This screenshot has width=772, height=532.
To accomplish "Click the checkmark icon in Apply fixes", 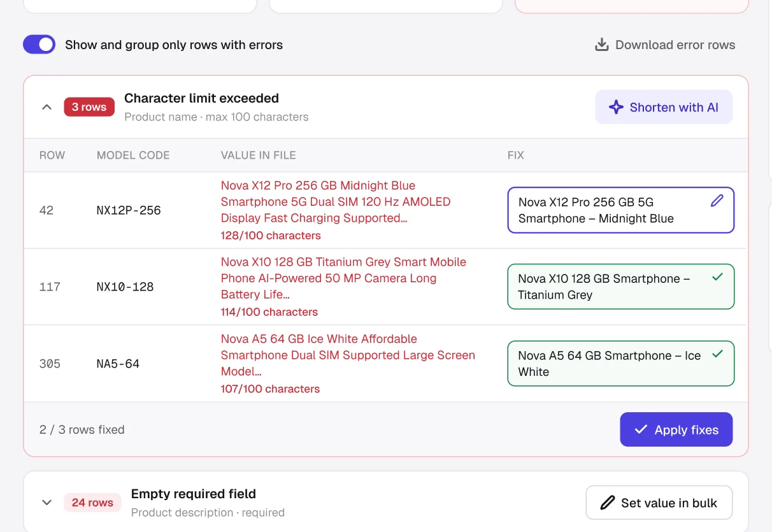I will click(641, 429).
